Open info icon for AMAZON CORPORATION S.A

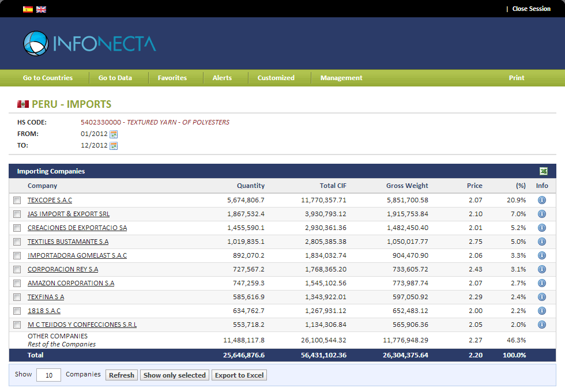[x=541, y=283]
